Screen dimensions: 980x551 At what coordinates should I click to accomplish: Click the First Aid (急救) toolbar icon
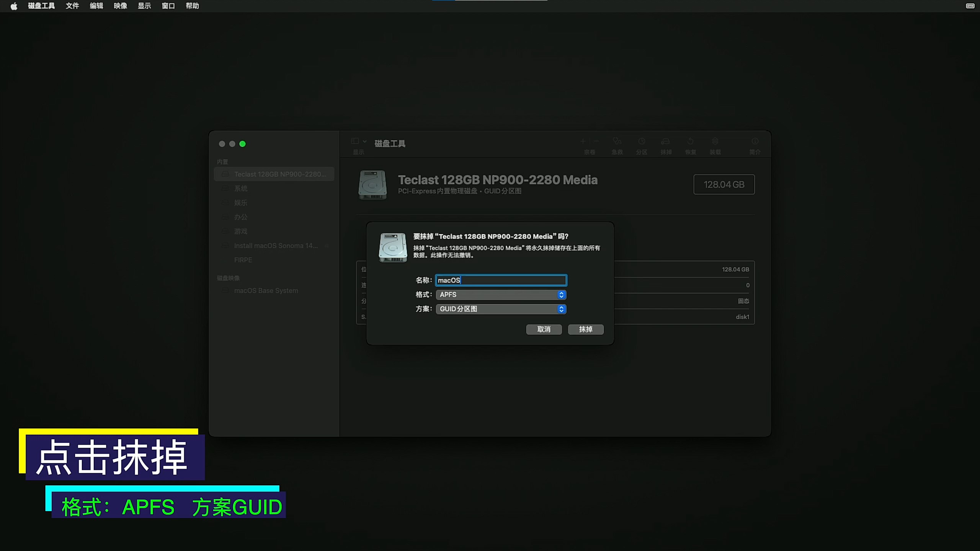[617, 142]
